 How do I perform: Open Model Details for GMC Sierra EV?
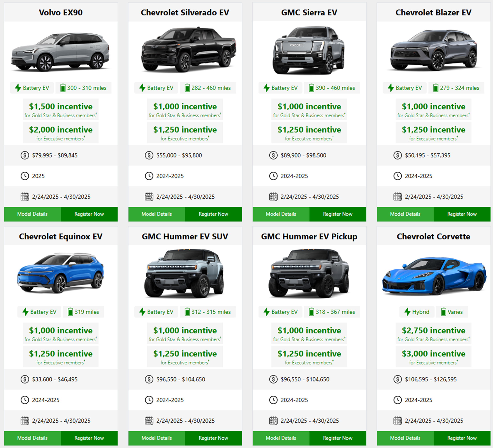281,214
